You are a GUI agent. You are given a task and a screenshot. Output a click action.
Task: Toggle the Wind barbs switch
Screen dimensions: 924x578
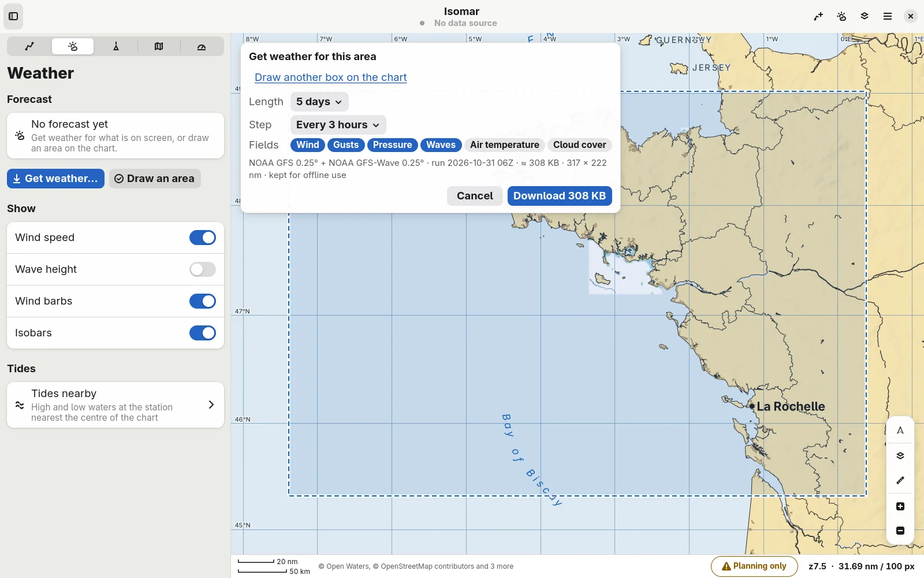pos(203,301)
